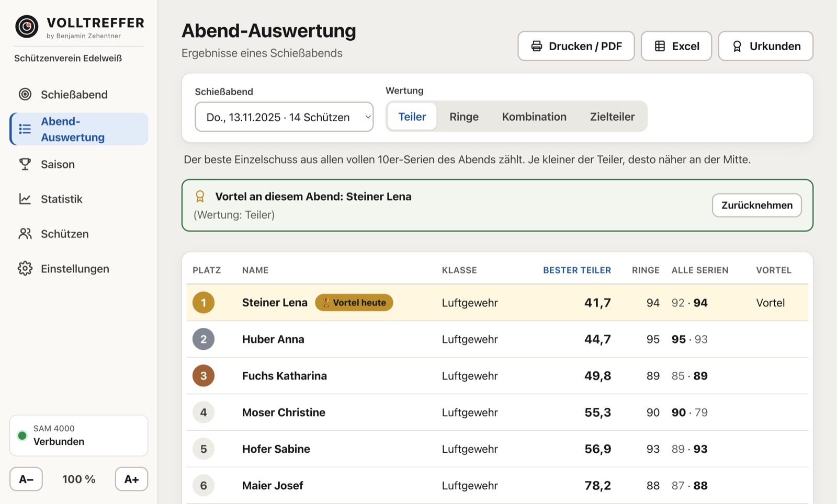
Task: Click the Alle Serien column header
Action: coord(700,270)
